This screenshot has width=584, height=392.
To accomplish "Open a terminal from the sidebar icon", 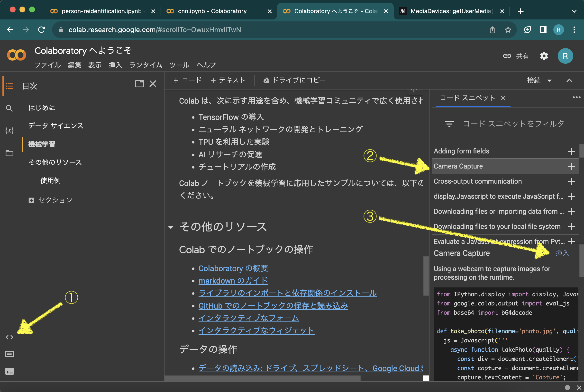I will click(x=10, y=372).
